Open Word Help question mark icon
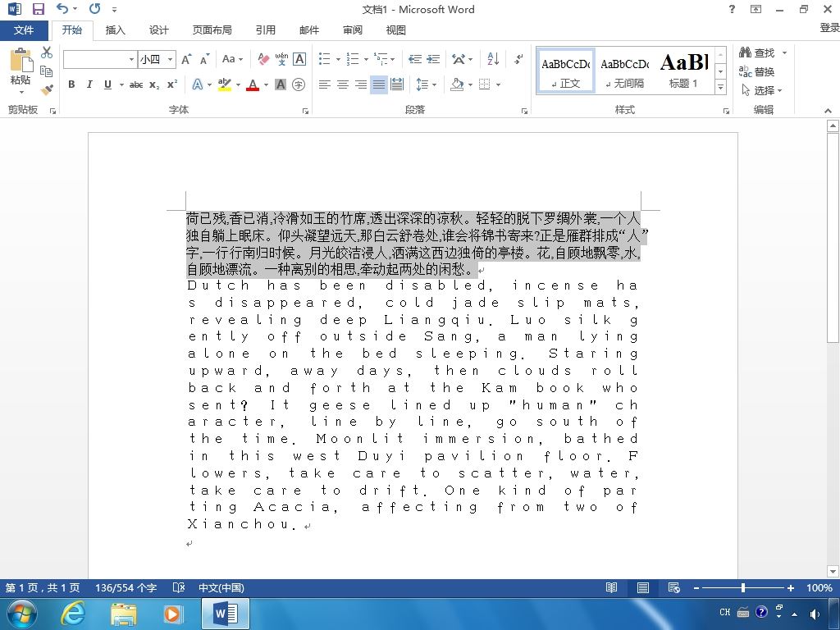Image resolution: width=840 pixels, height=630 pixels. point(732,9)
